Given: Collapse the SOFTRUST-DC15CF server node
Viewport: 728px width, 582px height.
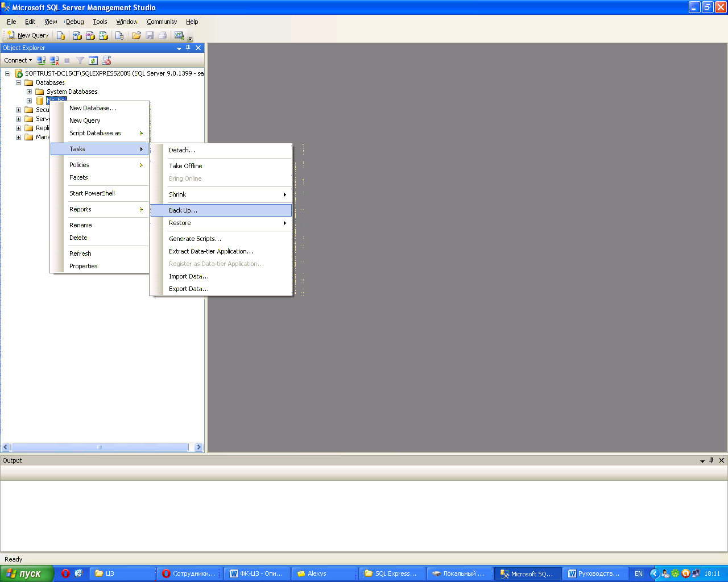Looking at the screenshot, I should point(7,73).
